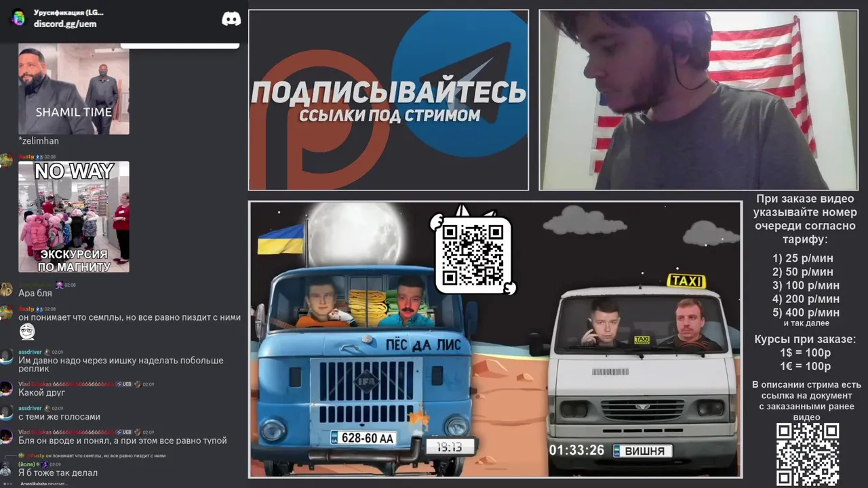
Task: Open the SHAMIL TIME gif thumbnail
Action: (x=74, y=89)
